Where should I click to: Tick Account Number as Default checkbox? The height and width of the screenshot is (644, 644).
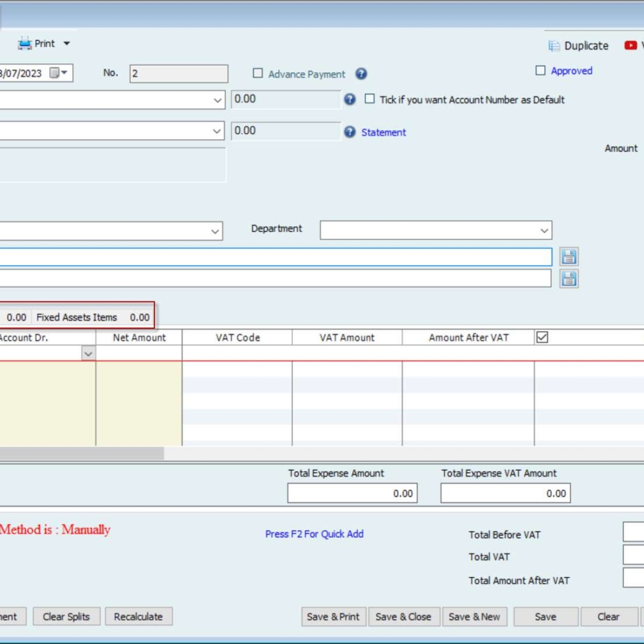pos(370,99)
